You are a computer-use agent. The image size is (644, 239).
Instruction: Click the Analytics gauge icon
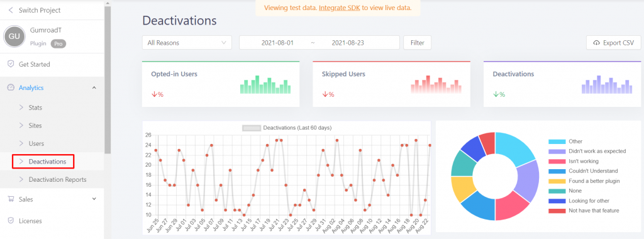pos(11,87)
